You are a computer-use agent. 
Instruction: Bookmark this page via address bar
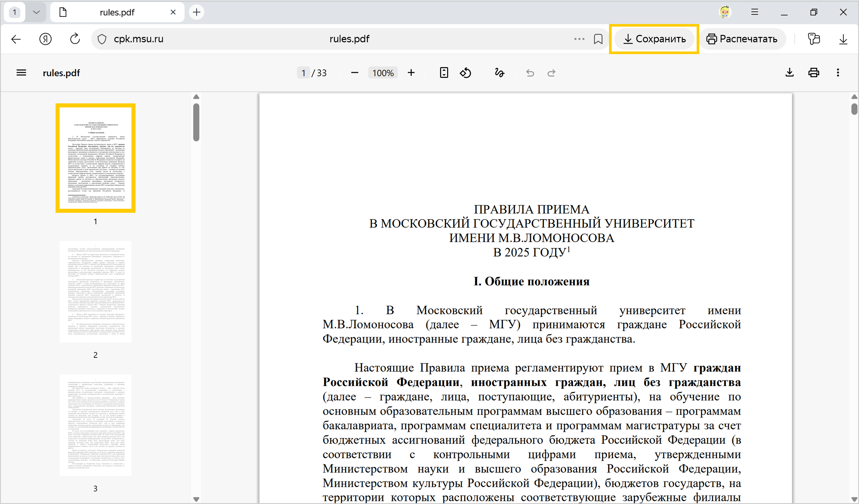598,39
